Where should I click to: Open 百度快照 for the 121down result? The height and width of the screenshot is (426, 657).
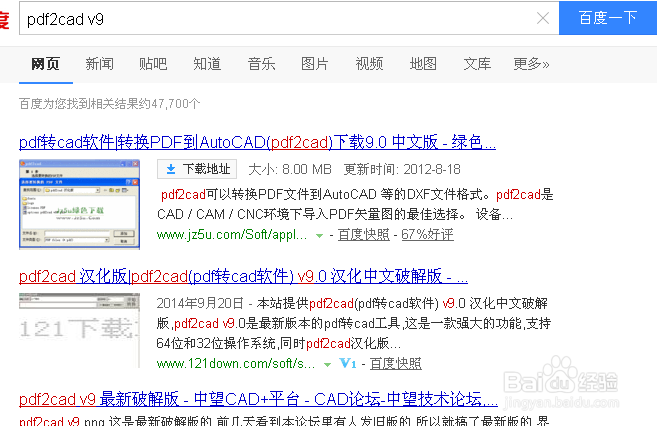tap(396, 364)
